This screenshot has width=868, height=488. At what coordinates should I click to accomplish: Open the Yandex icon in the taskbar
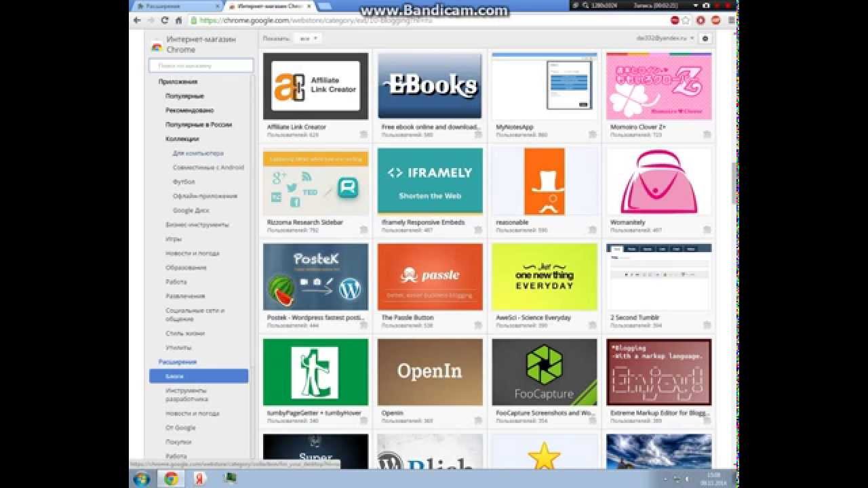(x=199, y=479)
